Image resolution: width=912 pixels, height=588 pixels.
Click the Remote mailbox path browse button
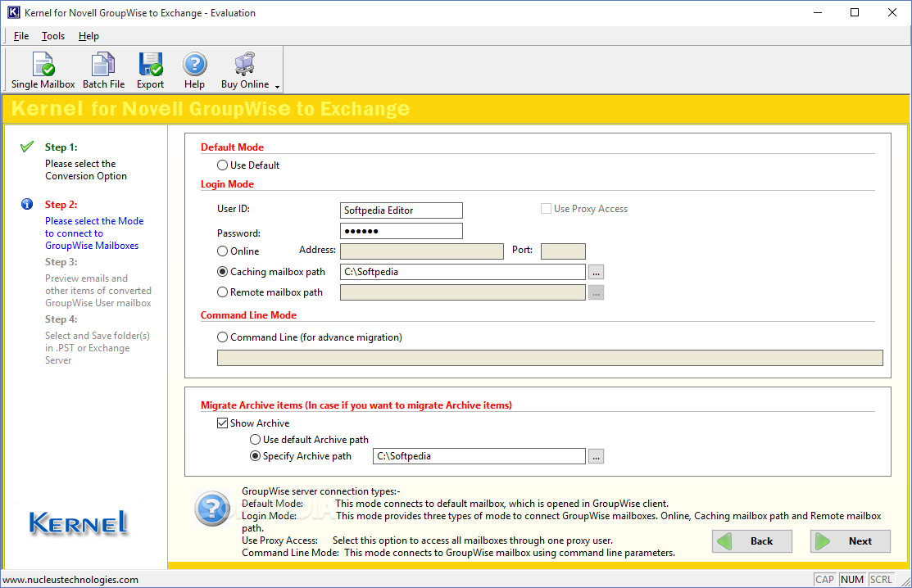tap(597, 292)
